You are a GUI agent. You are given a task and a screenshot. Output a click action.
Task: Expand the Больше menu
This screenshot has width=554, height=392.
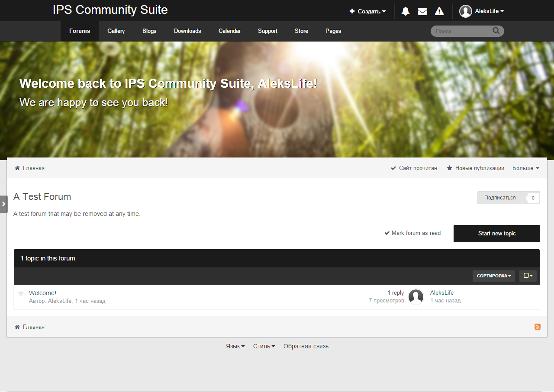[x=526, y=168]
